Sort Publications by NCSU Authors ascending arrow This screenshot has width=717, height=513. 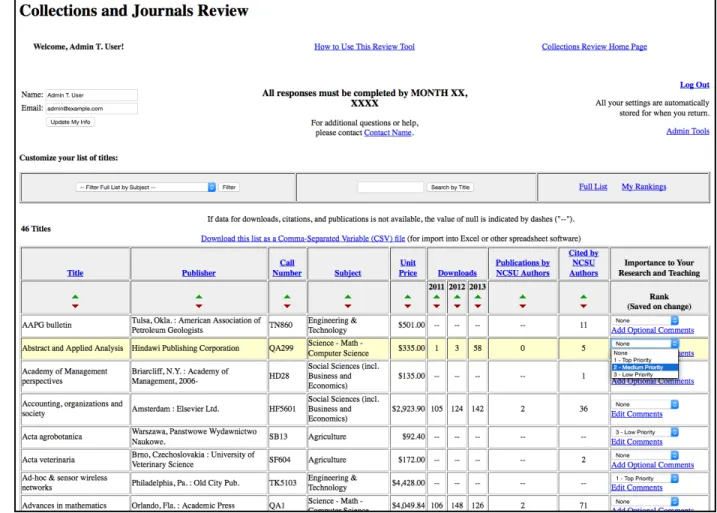pos(523,297)
